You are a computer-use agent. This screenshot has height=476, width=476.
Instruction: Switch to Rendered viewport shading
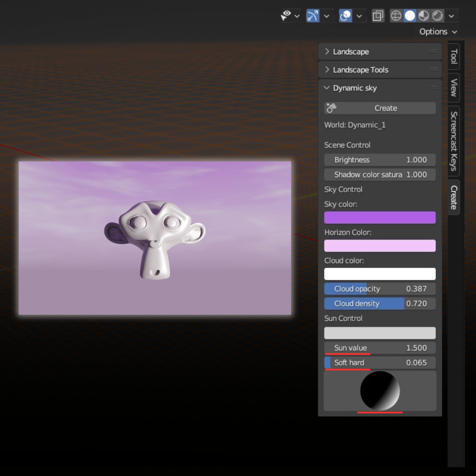pyautogui.click(x=438, y=16)
